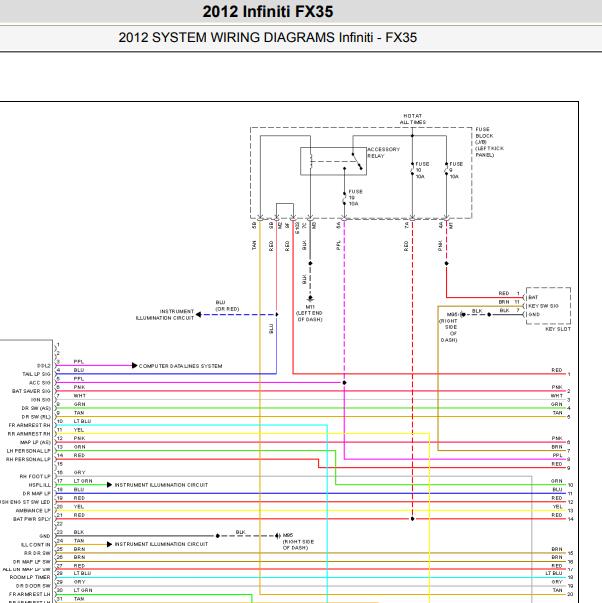602x603 pixels.
Task: Click the 'WHT' wire color at pin 7
Action: point(80,396)
